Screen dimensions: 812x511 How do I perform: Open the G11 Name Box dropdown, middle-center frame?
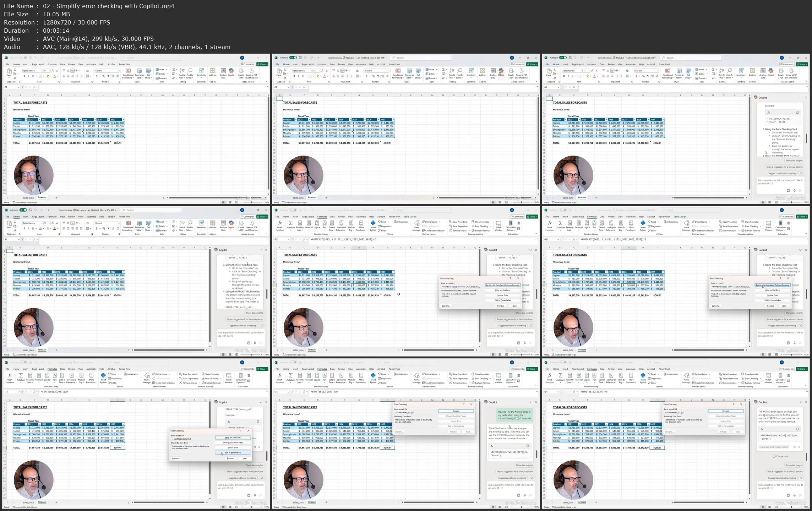(x=288, y=239)
